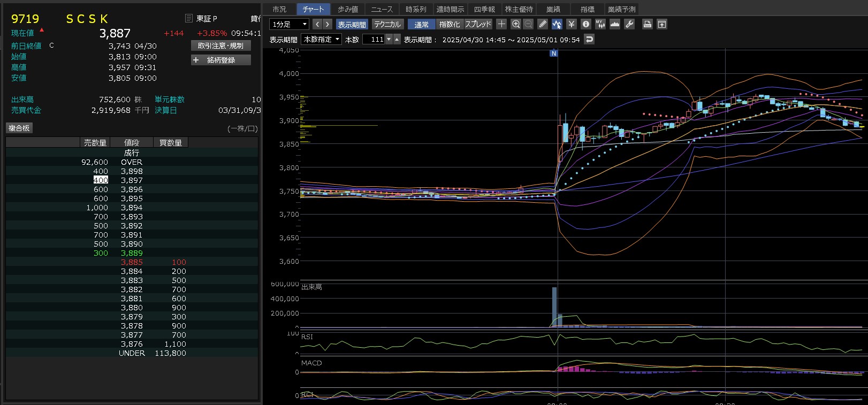This screenshot has height=405, width=868.
Task: Click bid price 3,880 in order book
Action: pos(132,308)
